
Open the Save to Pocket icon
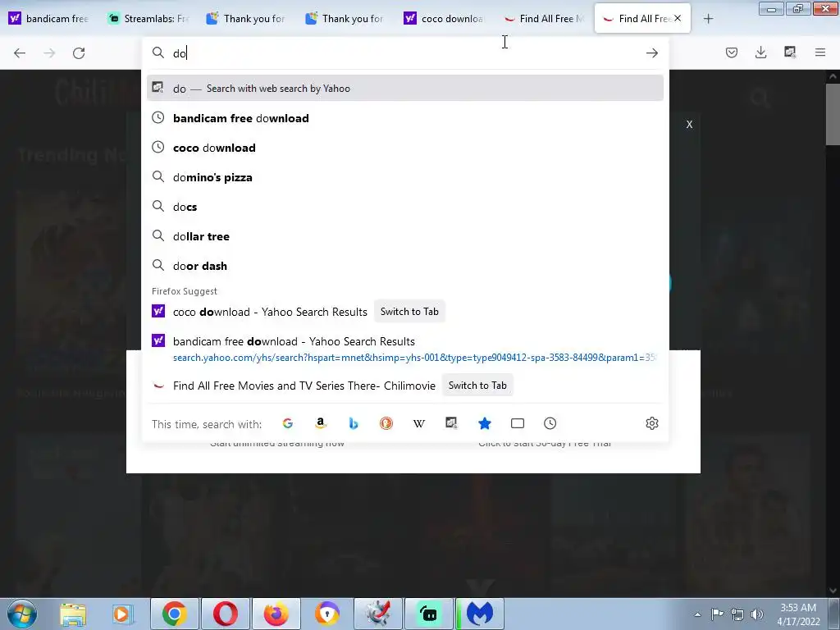click(x=732, y=52)
